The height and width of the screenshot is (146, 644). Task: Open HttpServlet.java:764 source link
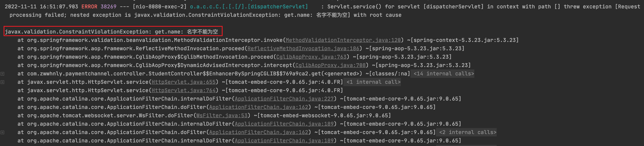click(x=183, y=90)
